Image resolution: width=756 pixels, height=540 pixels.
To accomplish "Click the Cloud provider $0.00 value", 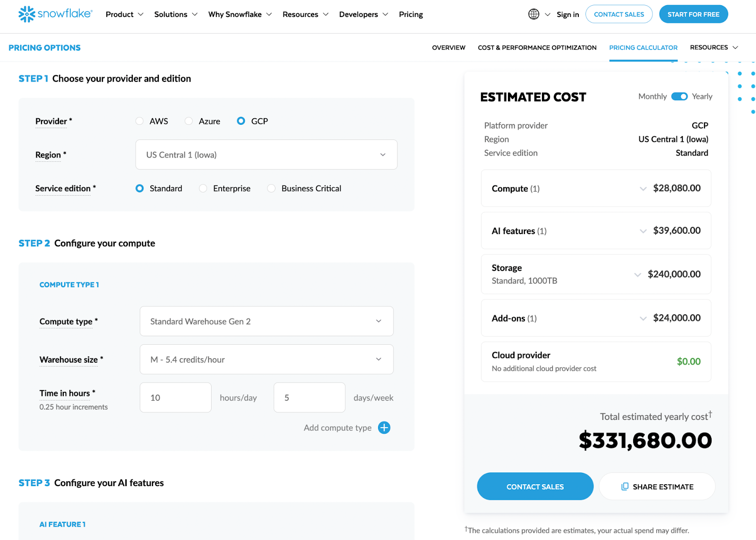I will (x=688, y=362).
